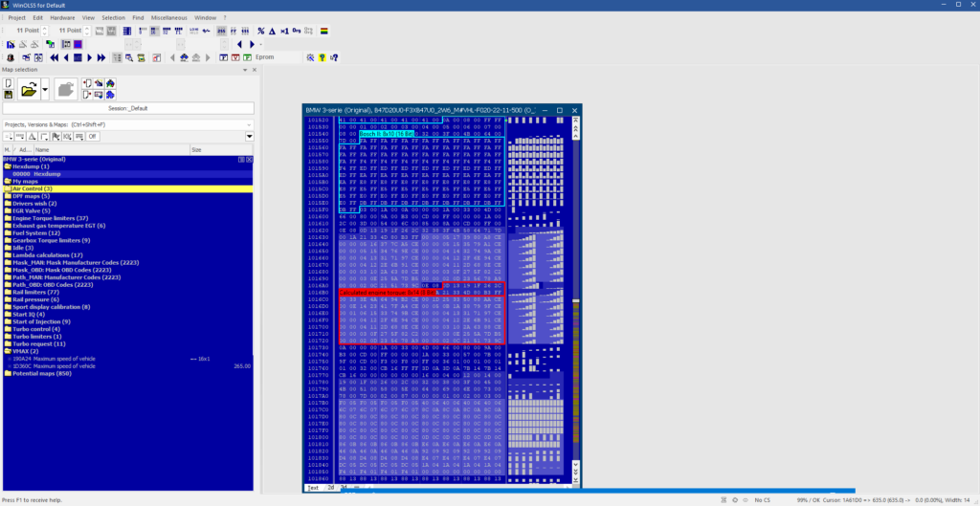Click the magnifier search map icon
This screenshot has height=506, width=980.
(129, 57)
